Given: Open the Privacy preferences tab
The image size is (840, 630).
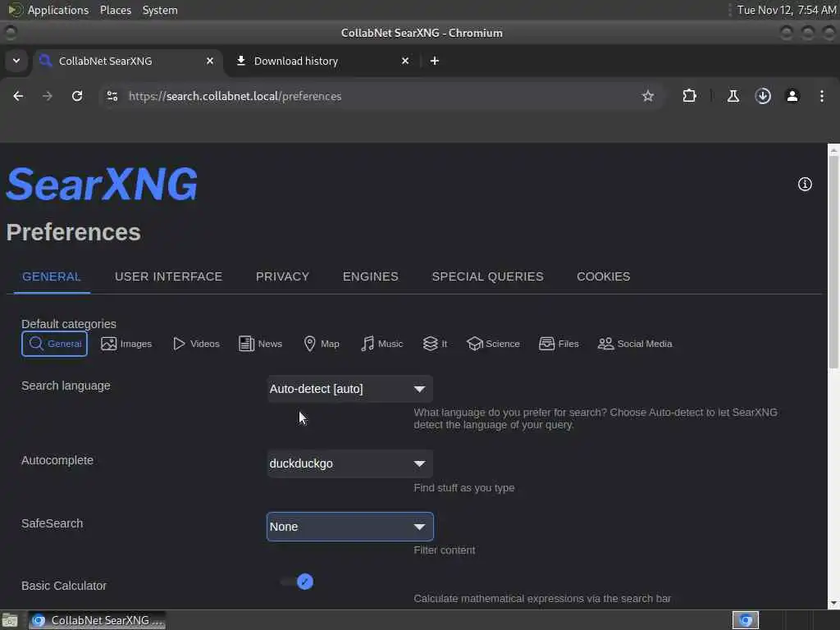Looking at the screenshot, I should pyautogui.click(x=282, y=276).
